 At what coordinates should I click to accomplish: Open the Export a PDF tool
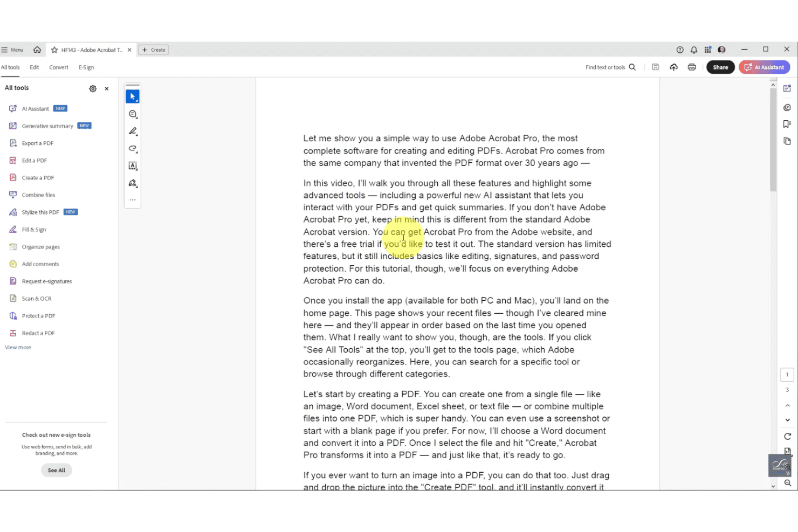[38, 143]
